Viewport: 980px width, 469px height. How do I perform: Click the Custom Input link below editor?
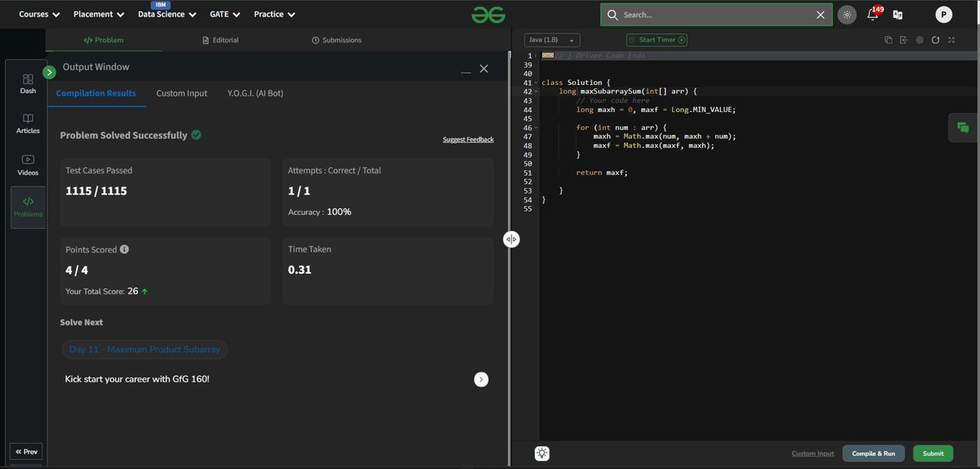[x=813, y=453]
